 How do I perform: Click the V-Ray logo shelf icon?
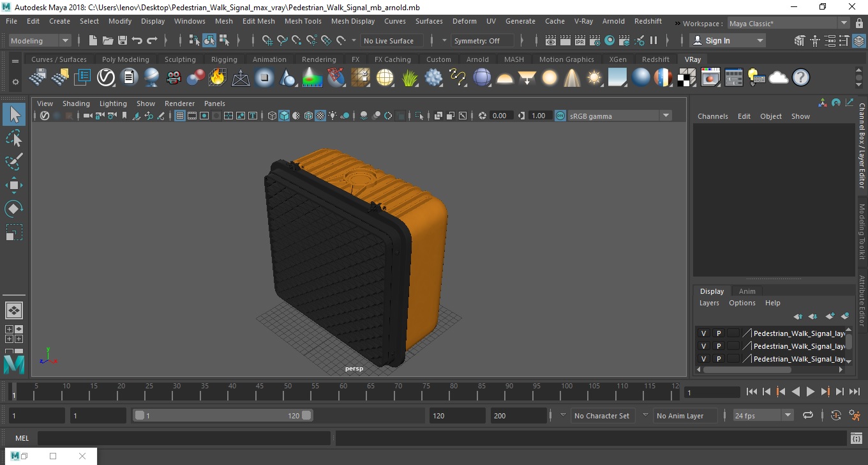[105, 77]
